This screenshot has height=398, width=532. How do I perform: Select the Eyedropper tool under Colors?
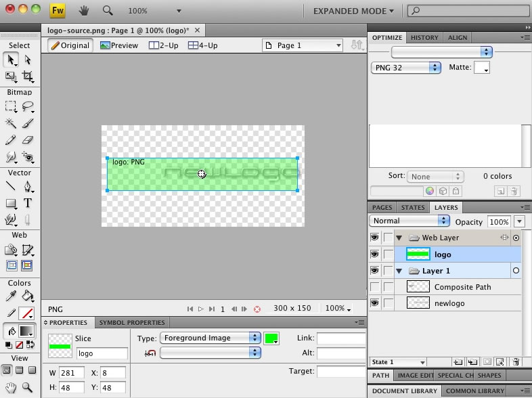11,296
